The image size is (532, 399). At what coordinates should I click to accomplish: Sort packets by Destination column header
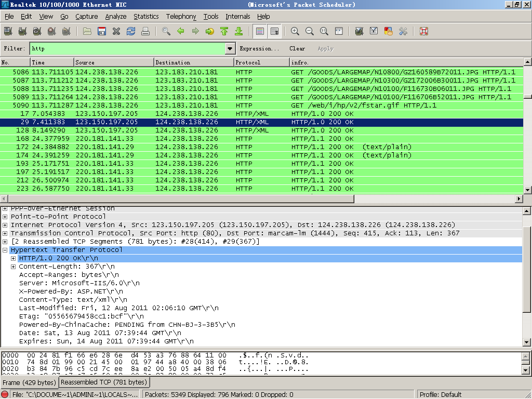194,62
